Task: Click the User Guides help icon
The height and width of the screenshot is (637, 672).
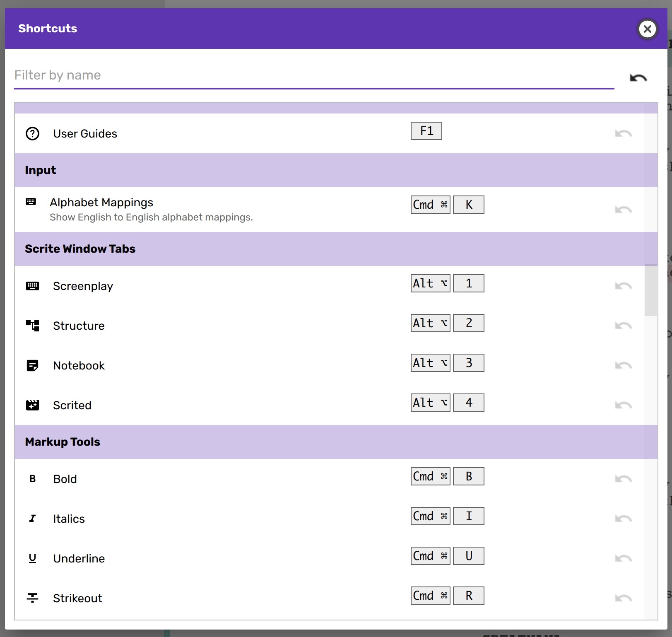Action: click(32, 134)
